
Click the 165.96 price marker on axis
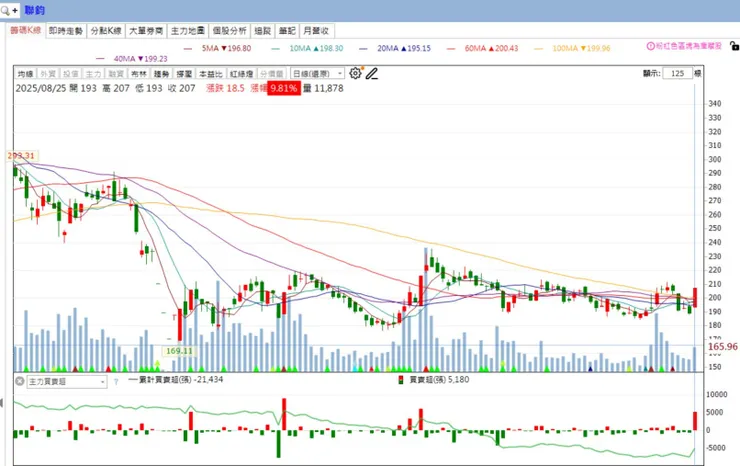pos(723,347)
